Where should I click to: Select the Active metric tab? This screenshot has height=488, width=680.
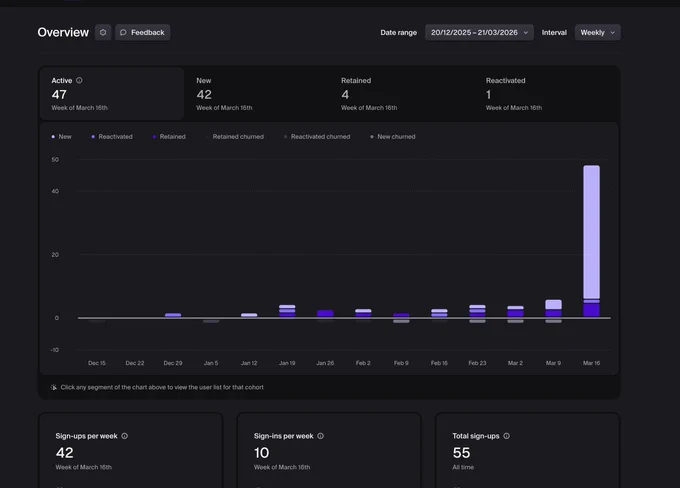coord(112,94)
